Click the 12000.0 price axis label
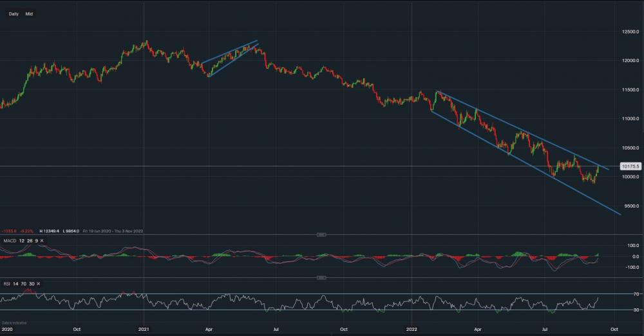This screenshot has height=336, width=644. coord(629,61)
